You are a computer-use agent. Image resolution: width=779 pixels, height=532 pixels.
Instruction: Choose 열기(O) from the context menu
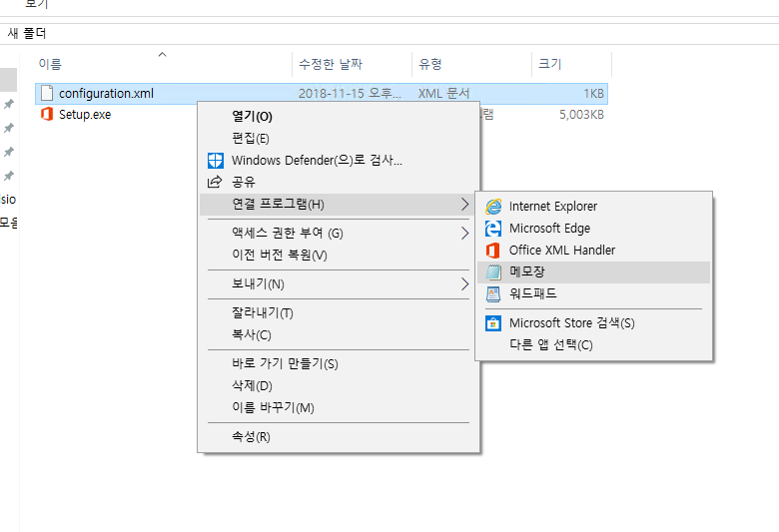point(339,116)
